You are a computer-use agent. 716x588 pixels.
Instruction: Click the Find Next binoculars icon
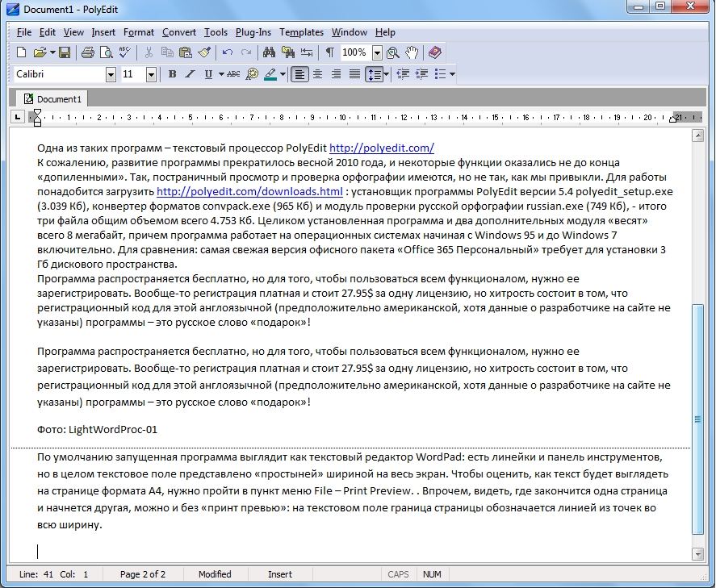tap(288, 52)
